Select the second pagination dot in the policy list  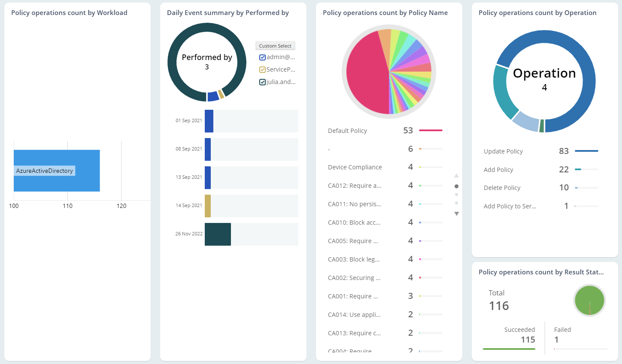[456, 194]
